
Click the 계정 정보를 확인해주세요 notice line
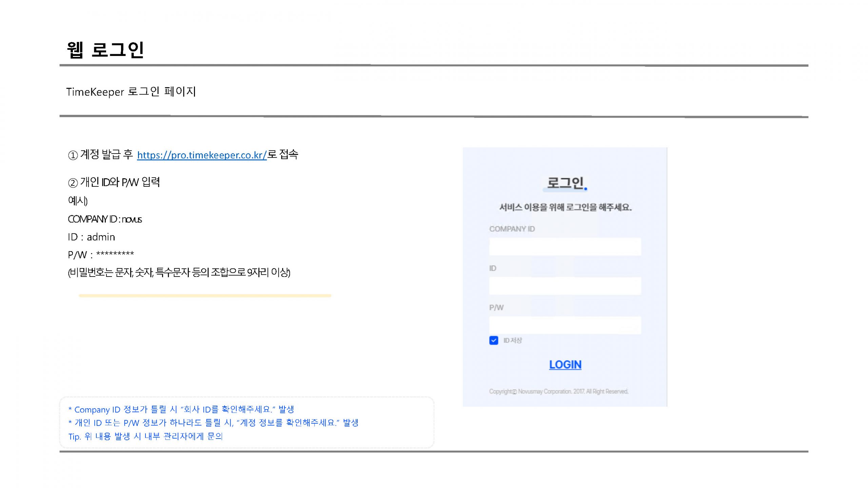213,423
